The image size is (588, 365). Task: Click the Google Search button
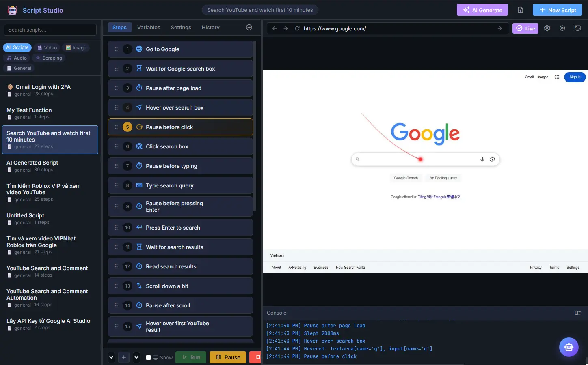click(x=406, y=178)
